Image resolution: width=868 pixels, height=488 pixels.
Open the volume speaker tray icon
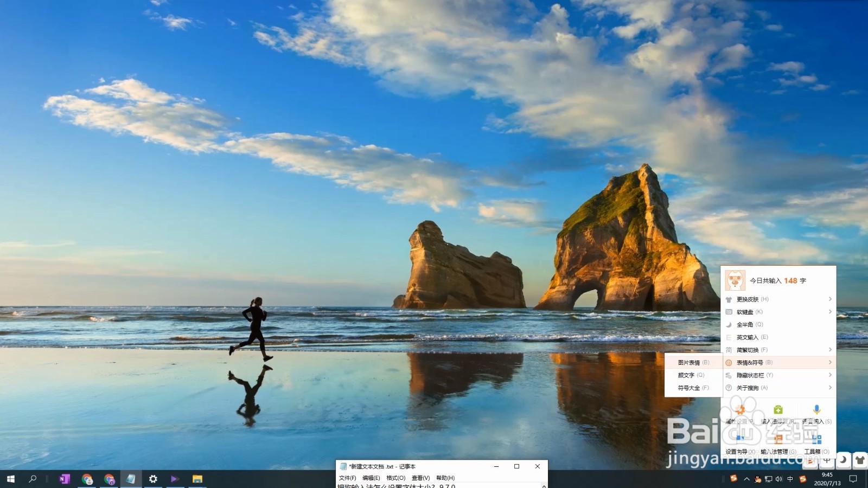tap(779, 479)
